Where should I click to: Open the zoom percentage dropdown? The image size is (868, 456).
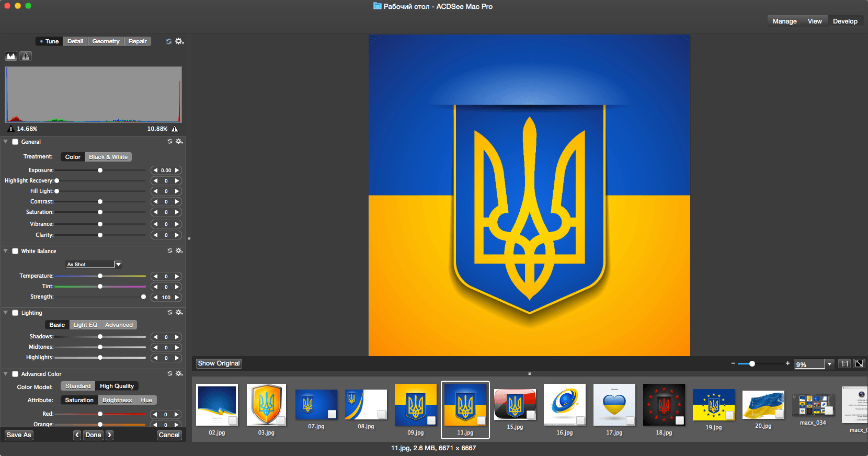pos(829,364)
